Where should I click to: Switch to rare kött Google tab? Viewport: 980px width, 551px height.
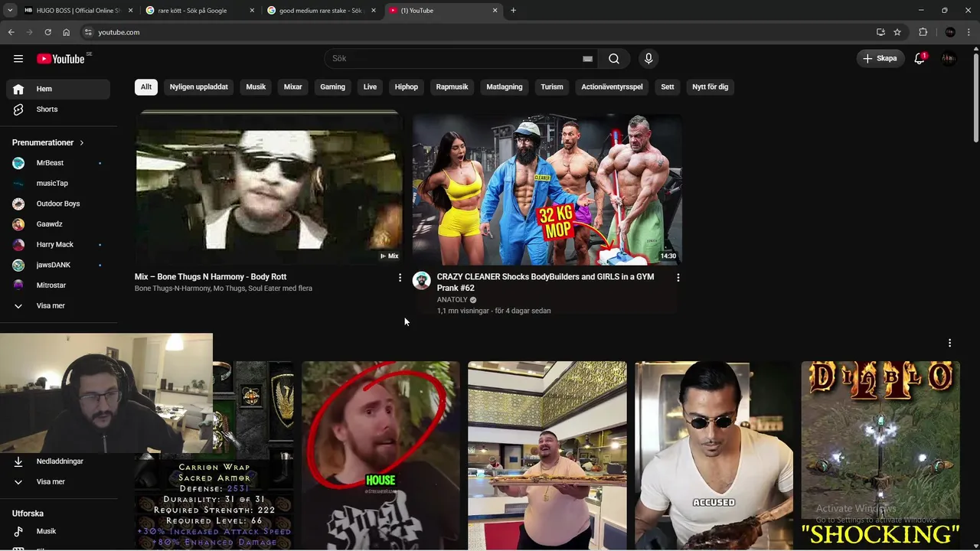200,11
